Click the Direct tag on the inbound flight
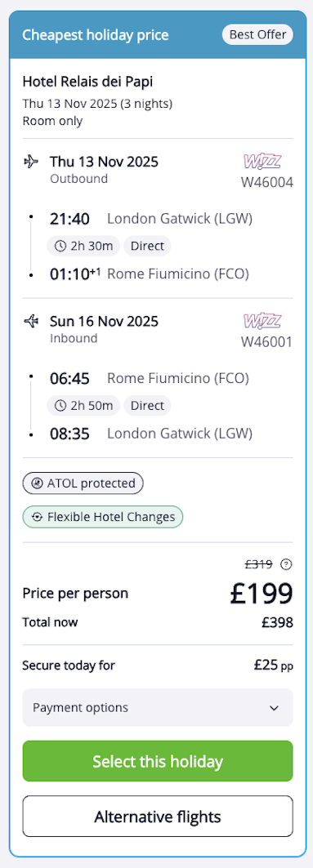 click(147, 406)
